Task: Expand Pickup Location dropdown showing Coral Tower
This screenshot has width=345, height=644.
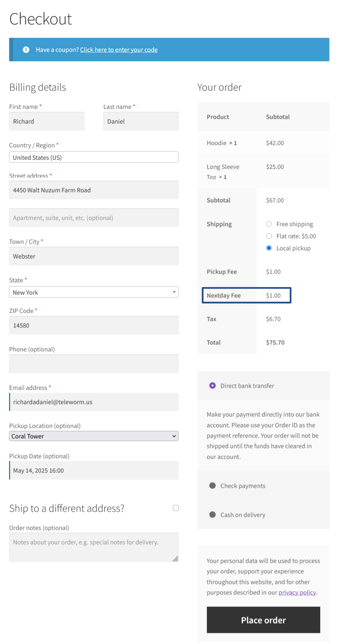Action: pyautogui.click(x=93, y=436)
